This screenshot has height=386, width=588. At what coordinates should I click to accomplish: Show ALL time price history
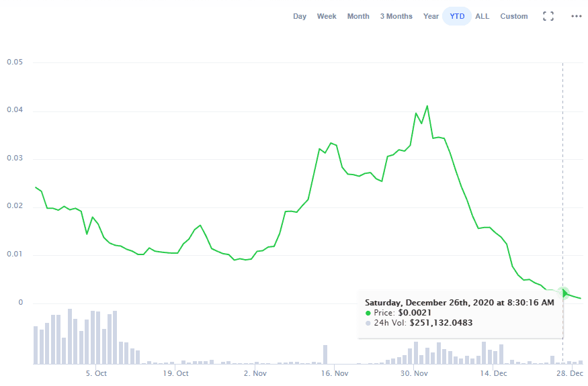482,16
